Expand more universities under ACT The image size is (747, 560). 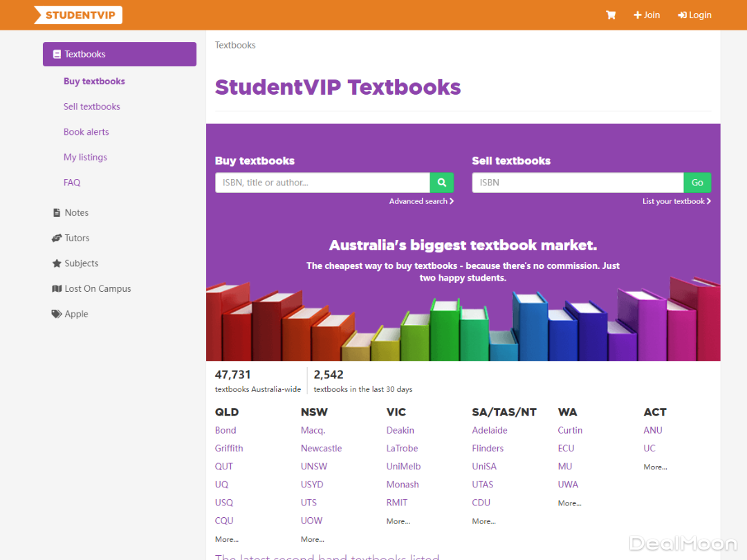pos(655,467)
